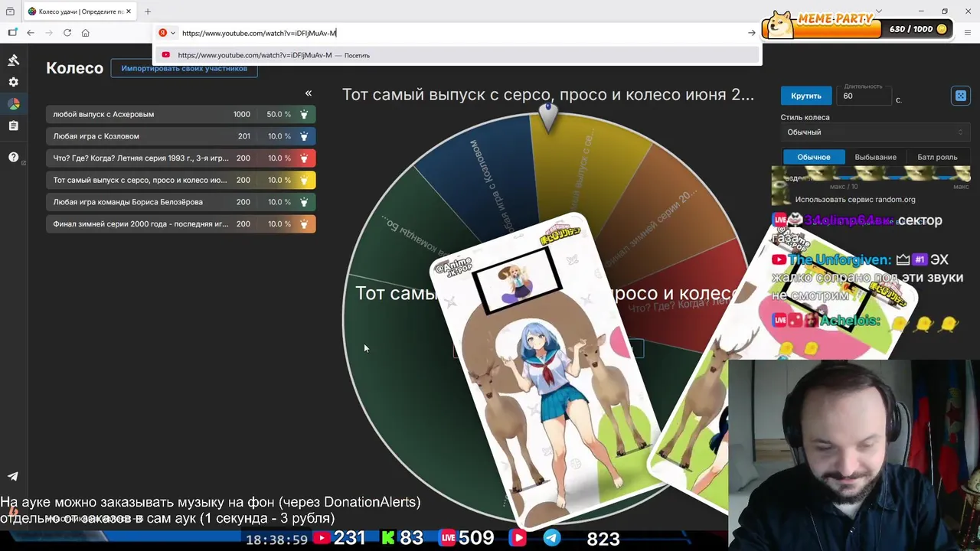
Task: Open the auction gavel icon in sidebar
Action: point(13,60)
